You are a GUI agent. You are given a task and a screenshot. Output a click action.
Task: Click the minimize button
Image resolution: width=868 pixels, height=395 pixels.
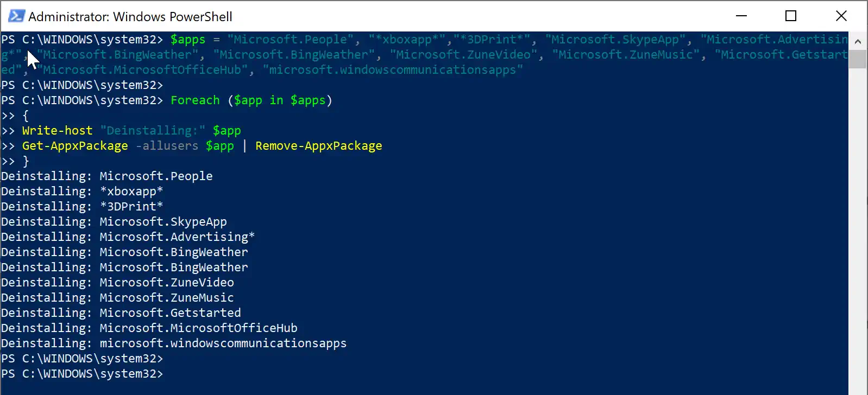[741, 16]
